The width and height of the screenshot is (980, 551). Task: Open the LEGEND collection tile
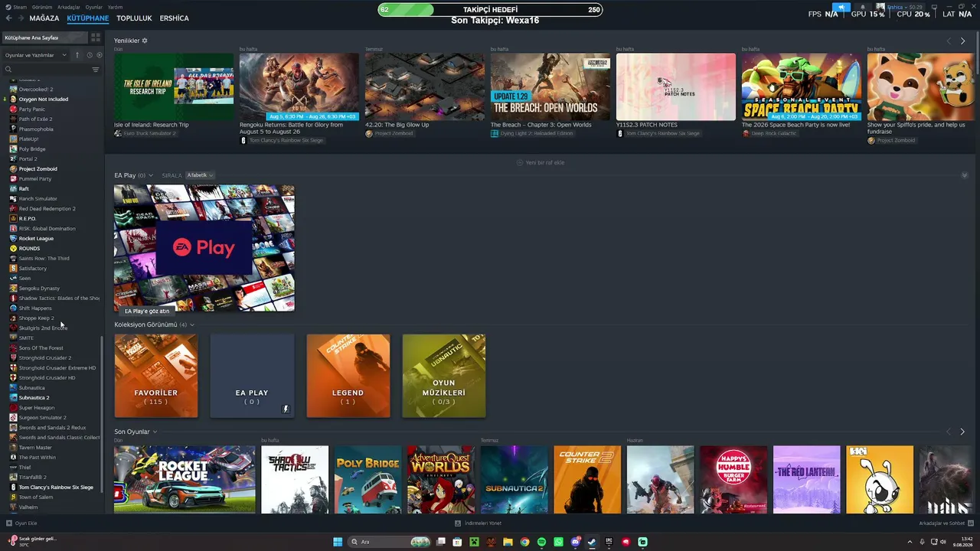[348, 376]
